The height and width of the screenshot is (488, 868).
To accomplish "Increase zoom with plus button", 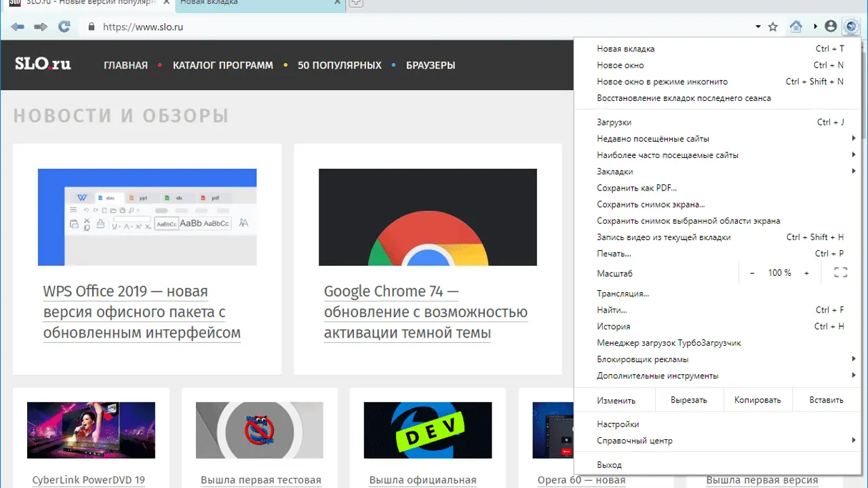I will click(x=806, y=272).
